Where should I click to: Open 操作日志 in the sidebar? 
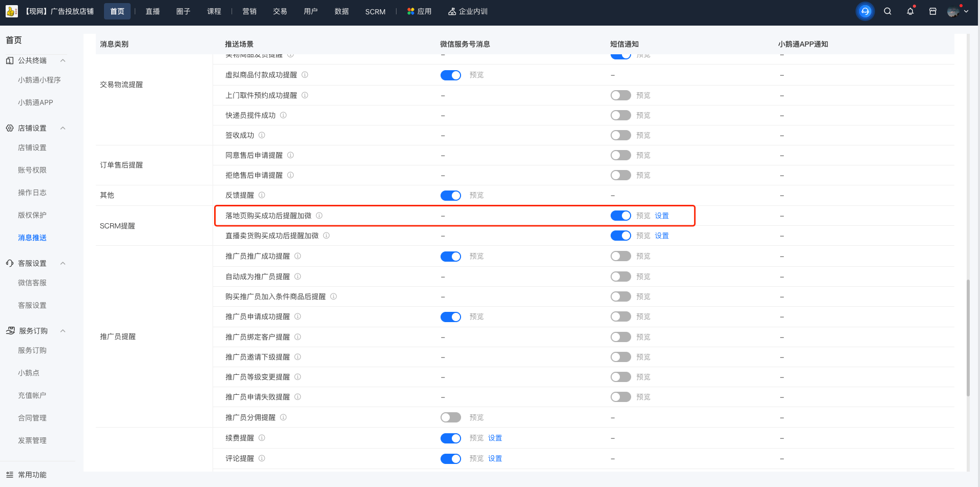click(x=32, y=193)
